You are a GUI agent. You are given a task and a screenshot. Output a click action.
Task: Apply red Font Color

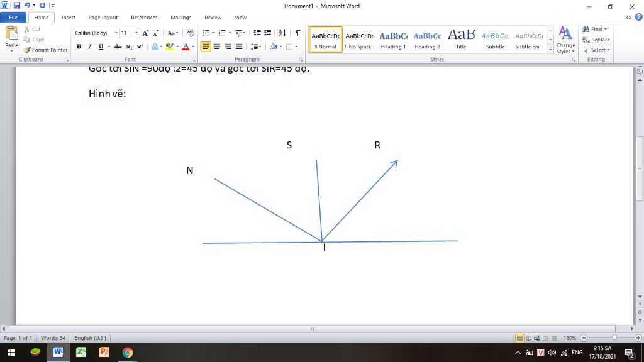pyautogui.click(x=186, y=47)
